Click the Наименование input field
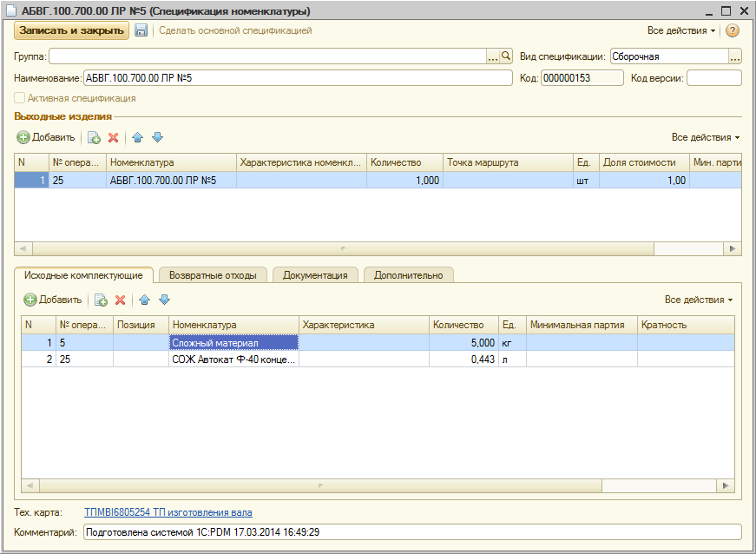Image resolution: width=756 pixels, height=554 pixels. click(298, 78)
